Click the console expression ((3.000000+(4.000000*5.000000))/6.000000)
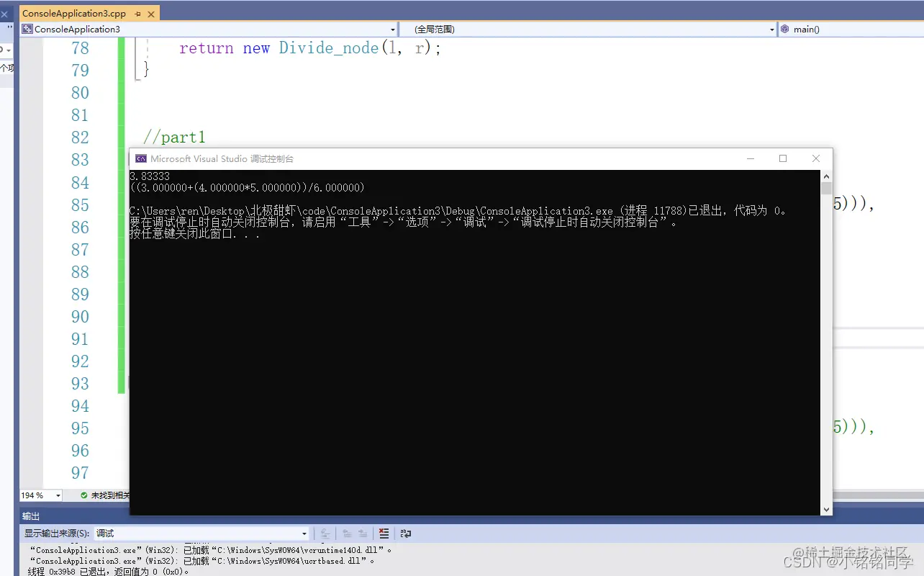The height and width of the screenshot is (576, 924). [x=247, y=187]
